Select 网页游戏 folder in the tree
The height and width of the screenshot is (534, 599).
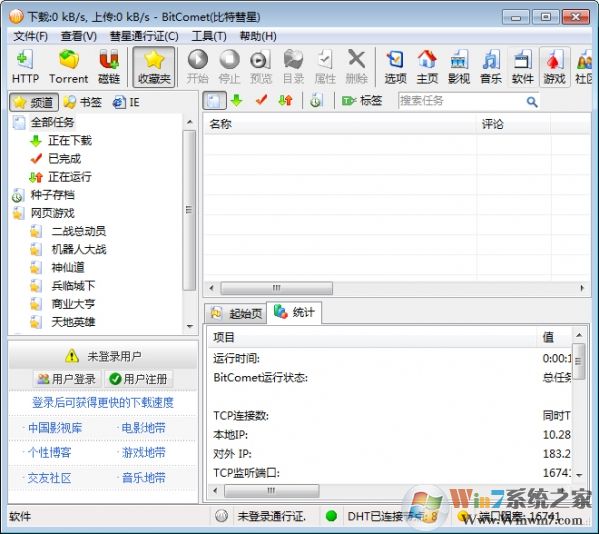[x=52, y=213]
